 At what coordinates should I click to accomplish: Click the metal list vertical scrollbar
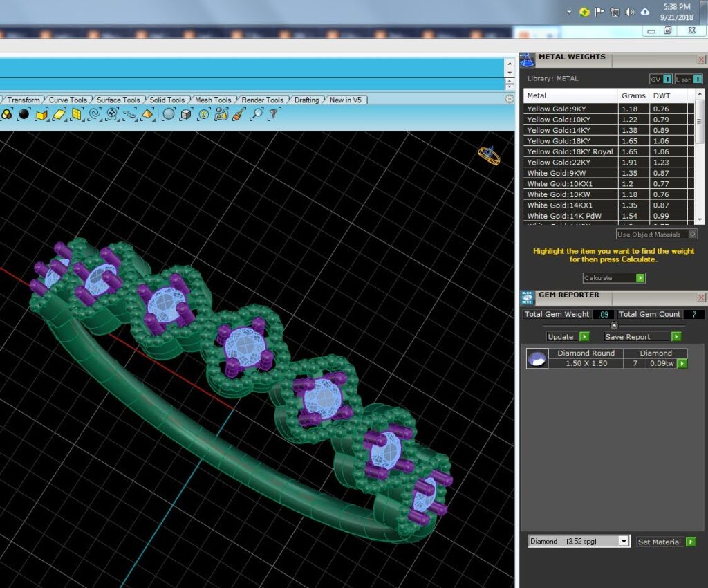tap(700, 156)
